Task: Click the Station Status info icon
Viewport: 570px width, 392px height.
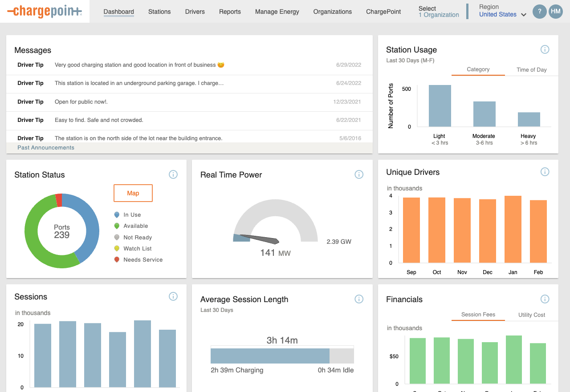Action: (173, 174)
